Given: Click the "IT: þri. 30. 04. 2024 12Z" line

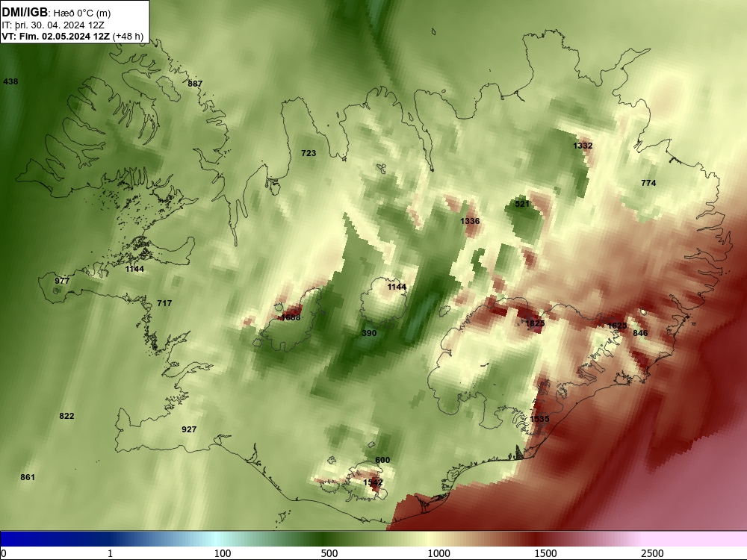Looking at the screenshot, I should (x=53, y=25).
